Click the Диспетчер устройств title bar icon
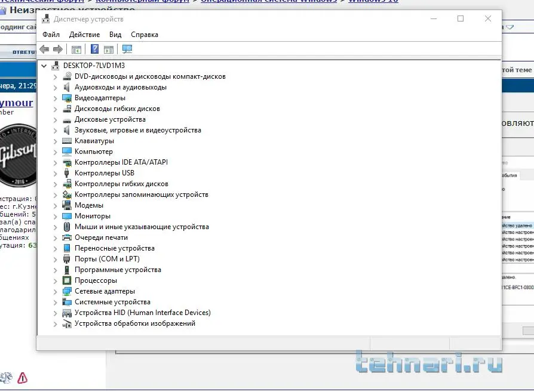This screenshot has width=534, height=392. 45,19
